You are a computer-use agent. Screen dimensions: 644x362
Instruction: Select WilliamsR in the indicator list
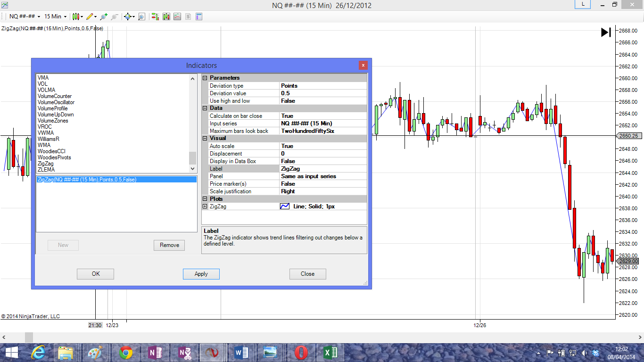pos(49,139)
